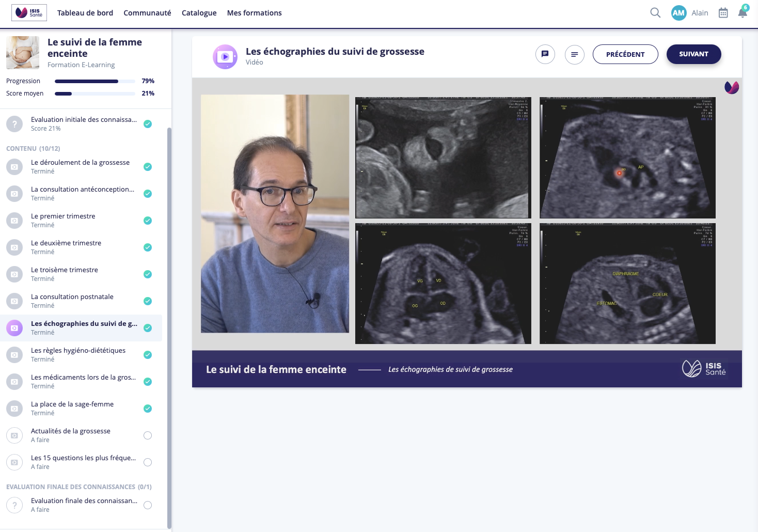Screen dimensions: 758x532
Task: Open Catalogue menu
Action: coord(199,13)
